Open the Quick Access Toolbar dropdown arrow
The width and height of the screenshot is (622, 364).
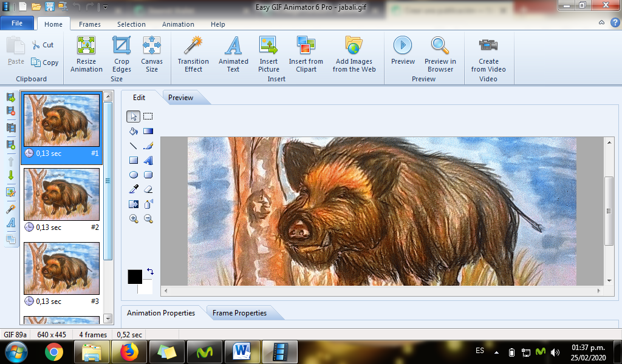[105, 7]
